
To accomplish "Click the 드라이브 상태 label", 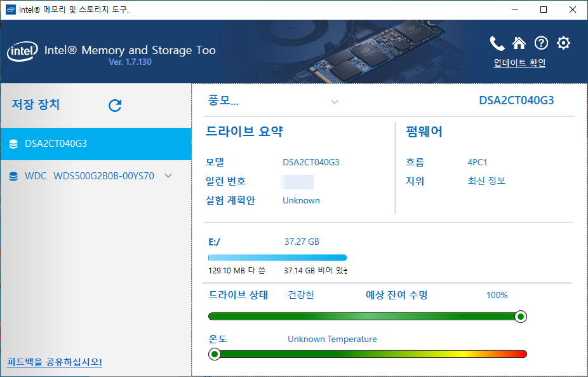I will coord(238,295).
